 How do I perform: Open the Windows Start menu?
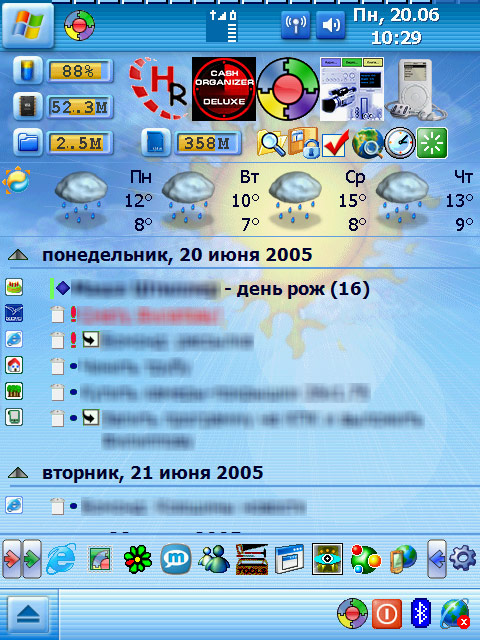coord(28,26)
